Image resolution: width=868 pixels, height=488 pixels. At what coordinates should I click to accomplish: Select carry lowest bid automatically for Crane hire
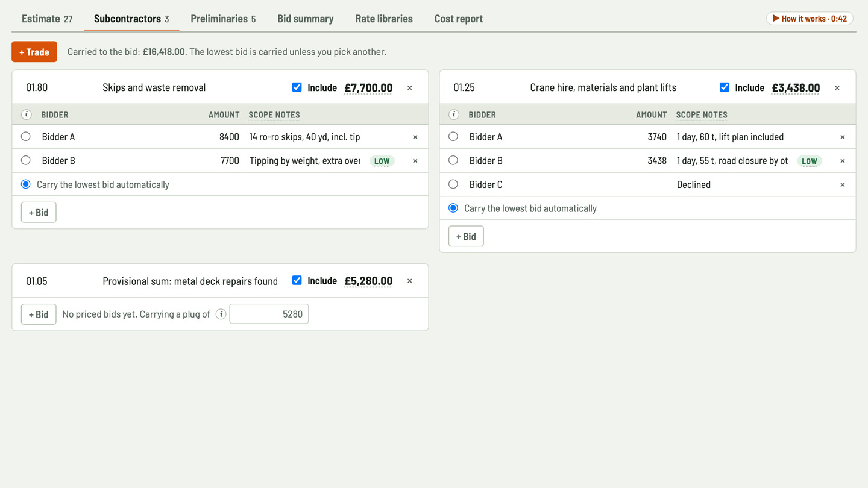453,208
